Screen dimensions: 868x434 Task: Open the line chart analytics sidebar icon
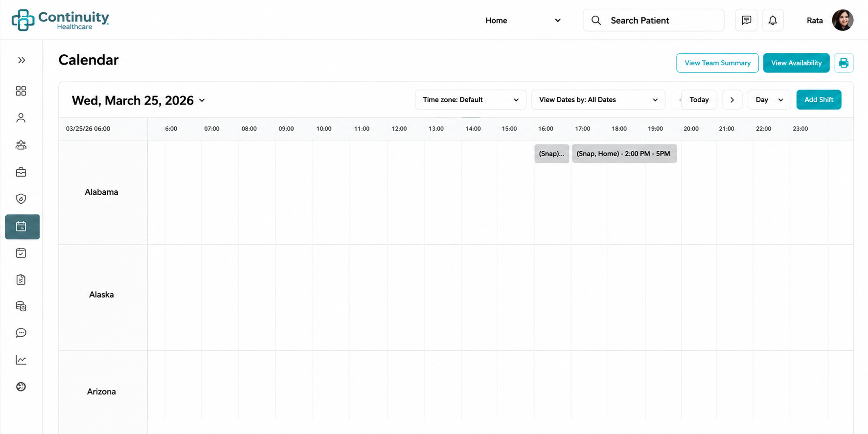click(x=21, y=360)
